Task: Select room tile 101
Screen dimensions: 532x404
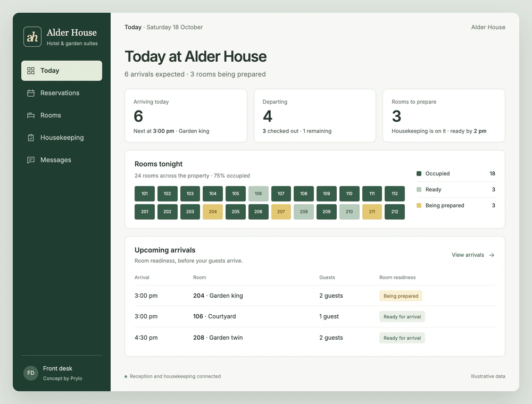Action: [x=145, y=193]
